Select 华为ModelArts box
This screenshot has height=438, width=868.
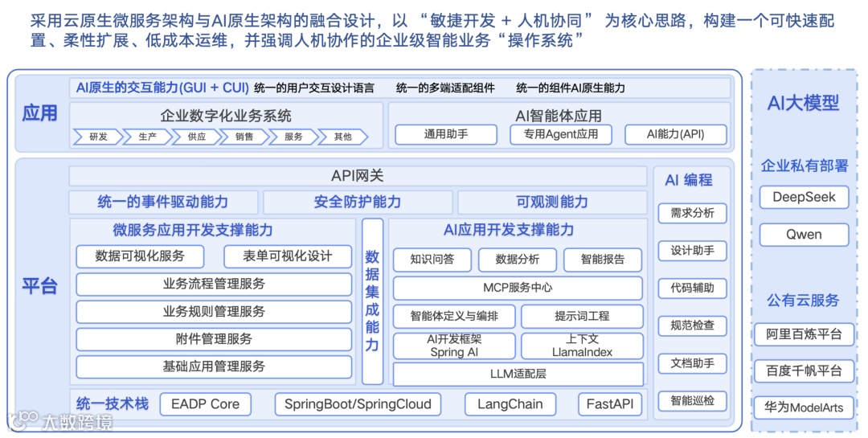point(804,408)
